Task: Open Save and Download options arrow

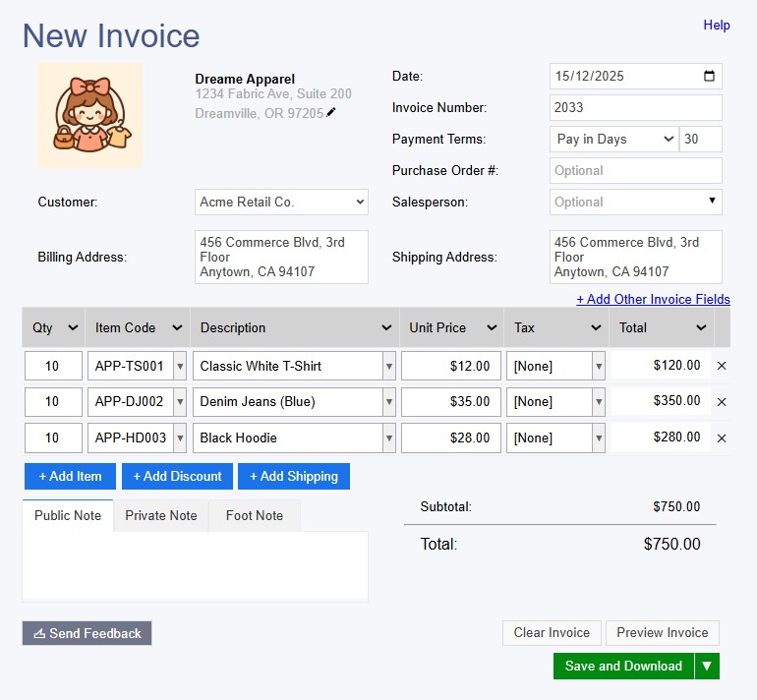Action: (707, 667)
